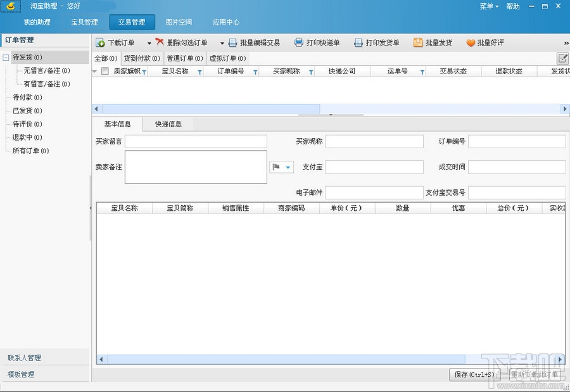The image size is (570, 392).
Task: Click the filter icon on 卖家旗帜 column
Action: point(144,72)
